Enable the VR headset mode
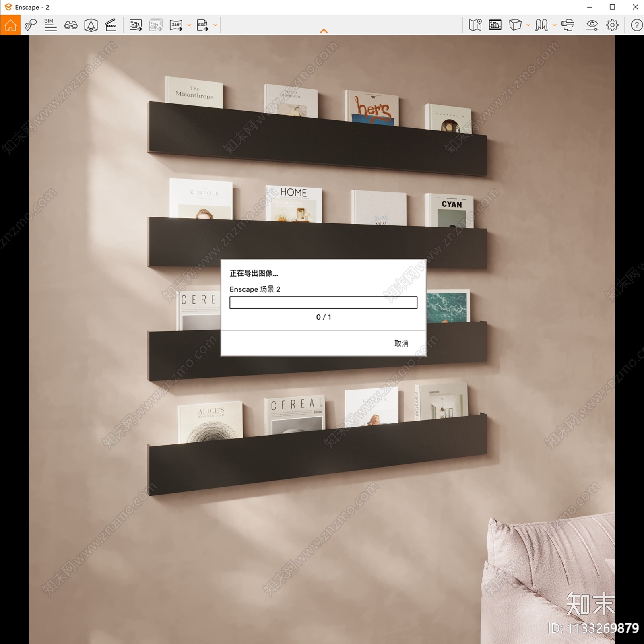The height and width of the screenshot is (644, 644). pyautogui.click(x=568, y=25)
